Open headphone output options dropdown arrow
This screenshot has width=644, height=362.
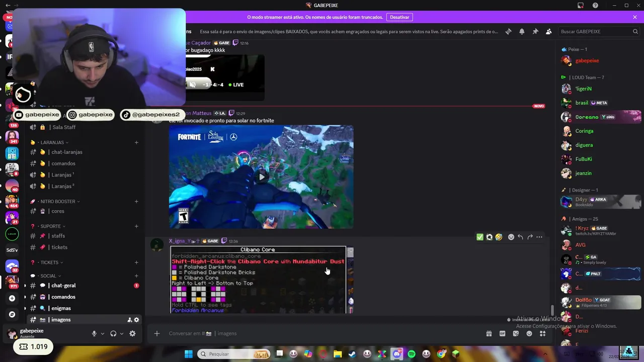(122, 333)
